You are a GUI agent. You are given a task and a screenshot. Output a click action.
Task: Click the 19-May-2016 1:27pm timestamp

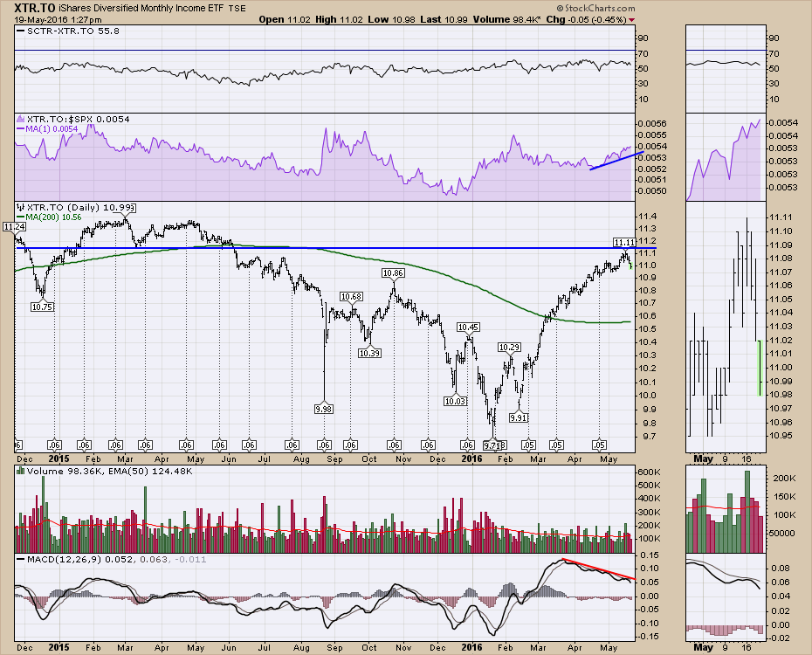click(58, 20)
